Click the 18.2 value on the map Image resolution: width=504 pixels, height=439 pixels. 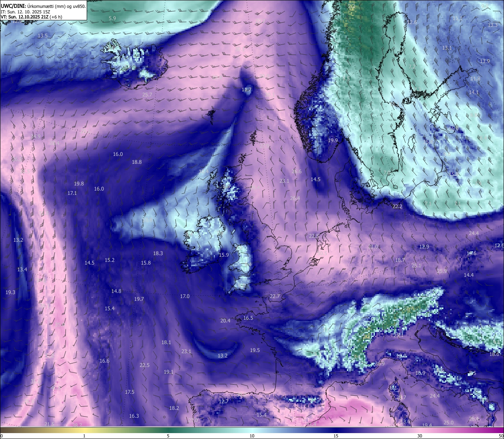(x=174, y=408)
